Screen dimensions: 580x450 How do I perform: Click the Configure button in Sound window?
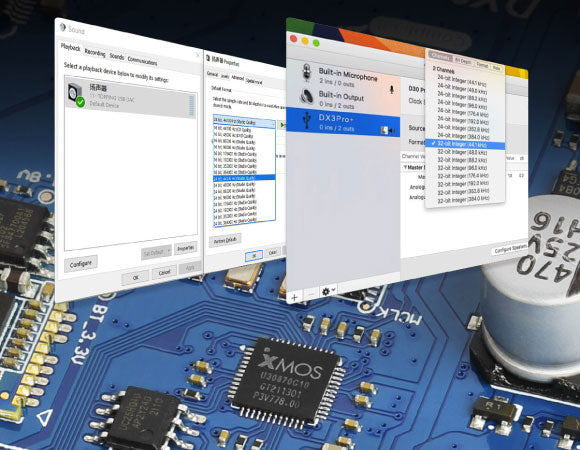pyautogui.click(x=81, y=264)
